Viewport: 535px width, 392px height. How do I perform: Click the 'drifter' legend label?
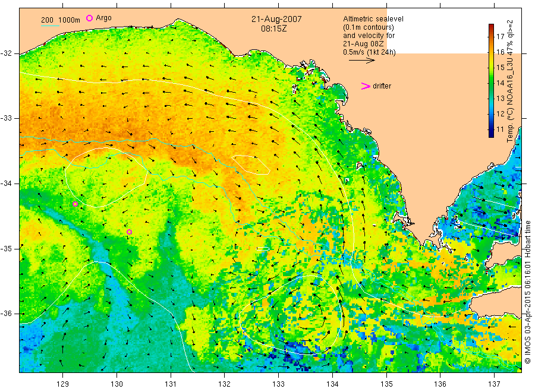[x=382, y=86]
